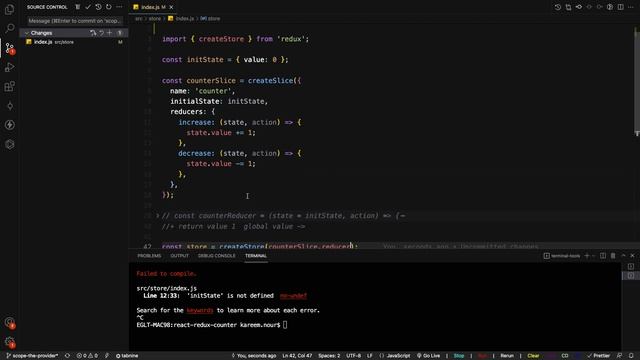Select the Terminal panel tab
The width and height of the screenshot is (640, 360).
point(256,256)
